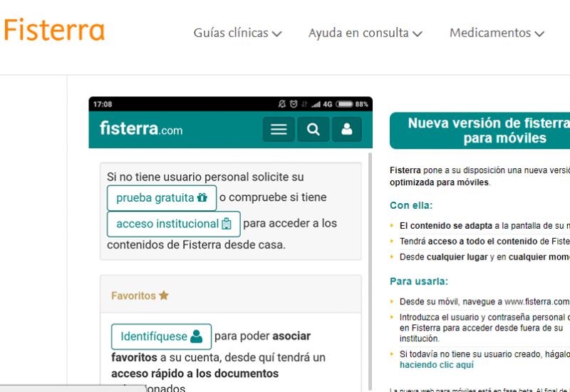
Task: Click the user profile icon button
Action: (x=347, y=129)
